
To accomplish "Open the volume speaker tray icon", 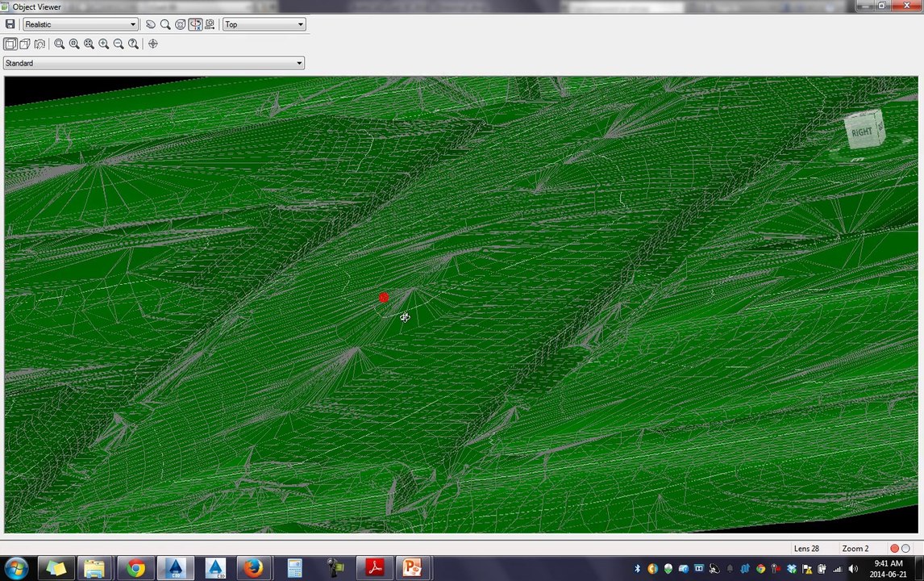I will coord(853,569).
